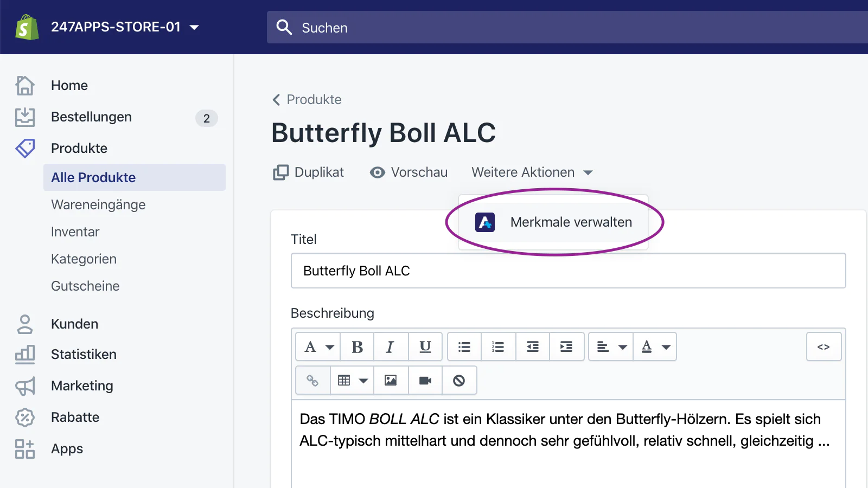Open Marketing in sidebar

pyautogui.click(x=82, y=386)
